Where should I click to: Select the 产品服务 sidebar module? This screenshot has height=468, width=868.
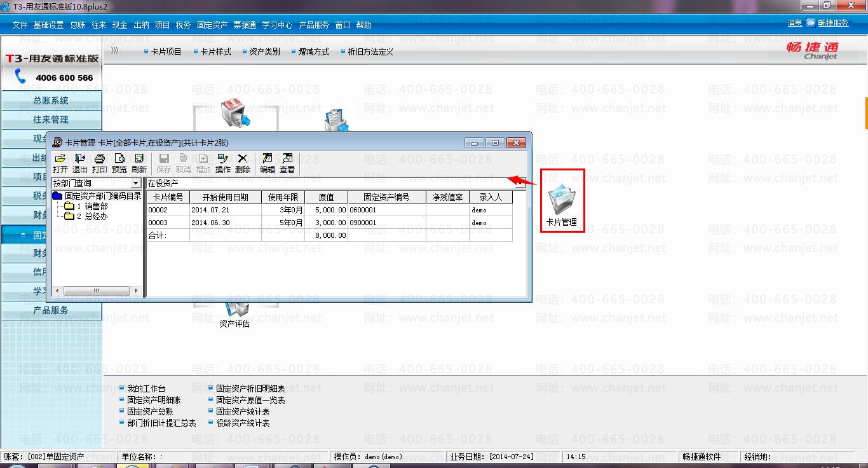click(x=51, y=310)
